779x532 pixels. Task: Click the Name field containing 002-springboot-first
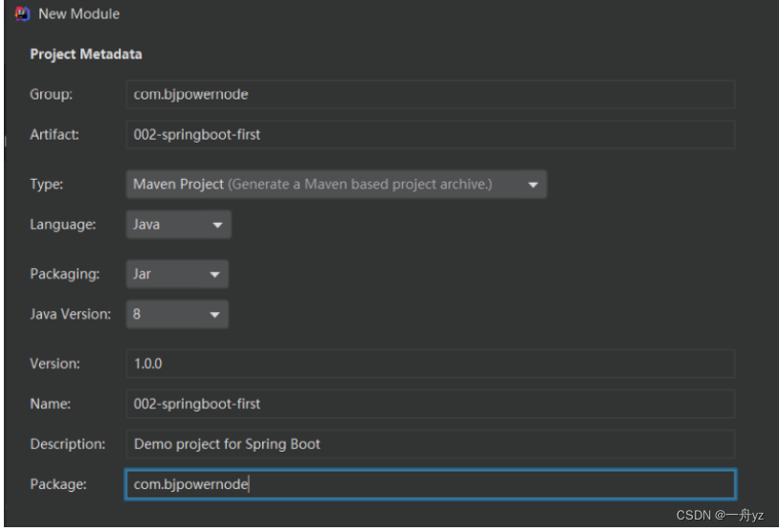coord(431,404)
